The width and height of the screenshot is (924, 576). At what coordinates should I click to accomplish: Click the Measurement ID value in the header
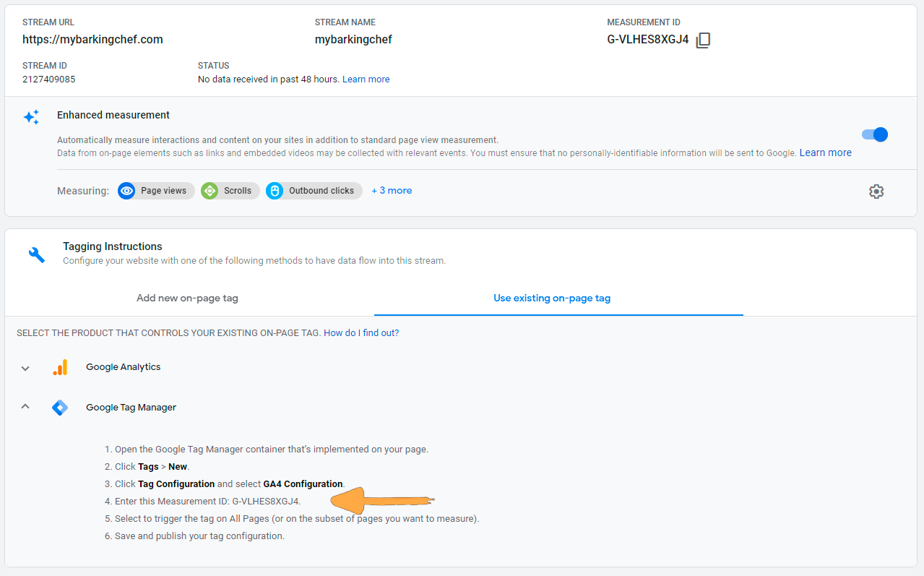[x=648, y=40]
